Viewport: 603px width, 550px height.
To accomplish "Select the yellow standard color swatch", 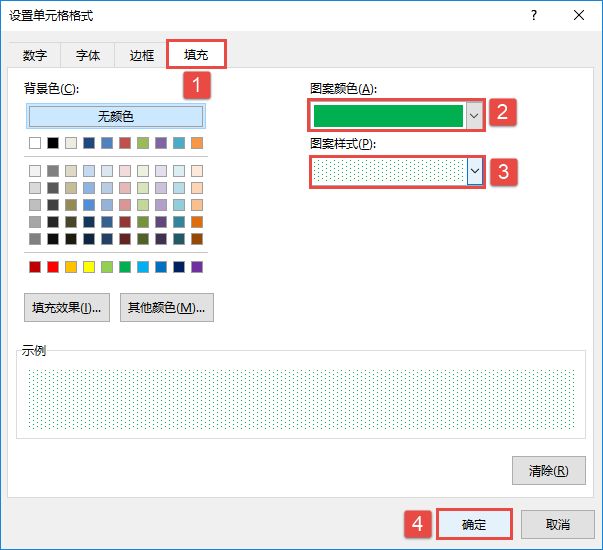I will pos(89,267).
